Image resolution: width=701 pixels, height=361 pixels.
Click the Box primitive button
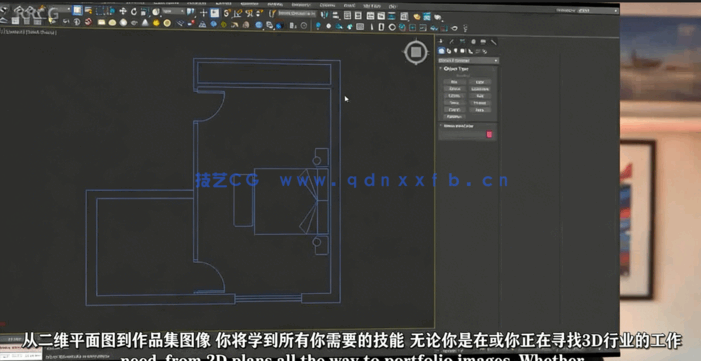[454, 82]
